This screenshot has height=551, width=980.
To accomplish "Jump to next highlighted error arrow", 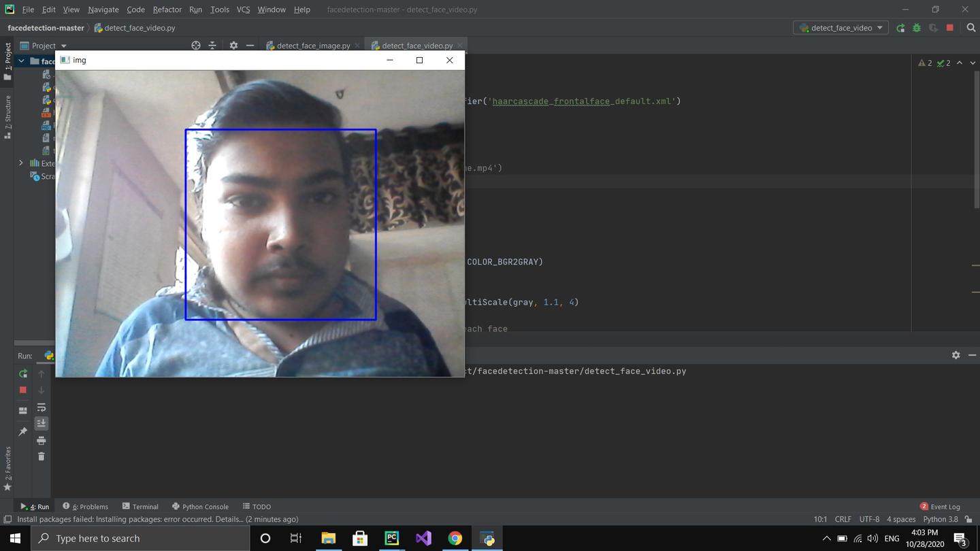I will pyautogui.click(x=972, y=63).
